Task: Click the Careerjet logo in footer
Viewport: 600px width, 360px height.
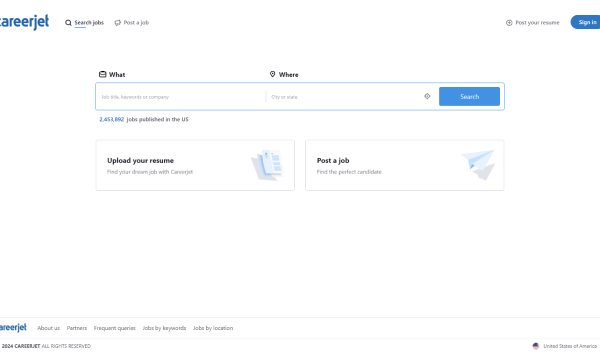Action: [x=13, y=327]
